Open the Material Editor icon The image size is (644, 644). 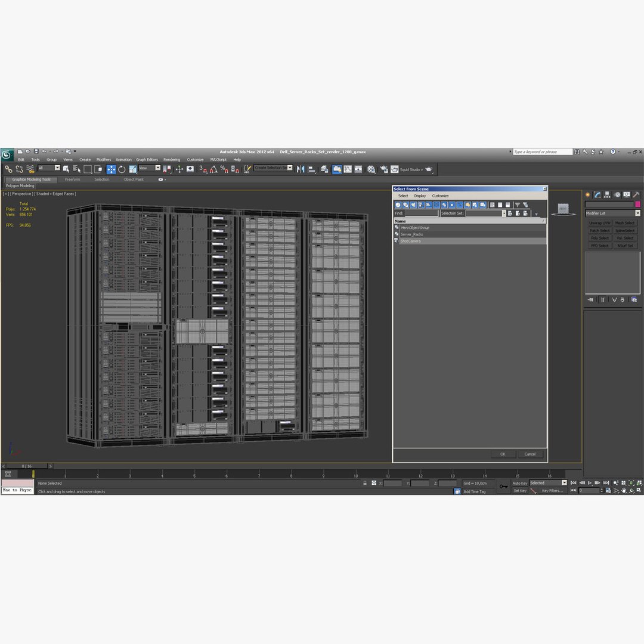pyautogui.click(x=371, y=169)
